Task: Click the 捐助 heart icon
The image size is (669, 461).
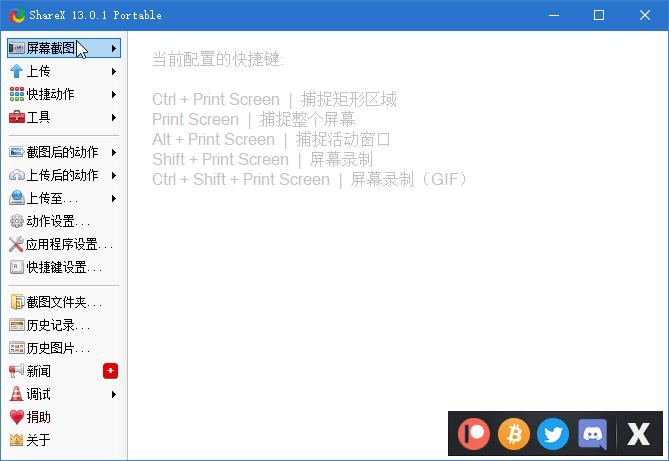Action: tap(17, 417)
